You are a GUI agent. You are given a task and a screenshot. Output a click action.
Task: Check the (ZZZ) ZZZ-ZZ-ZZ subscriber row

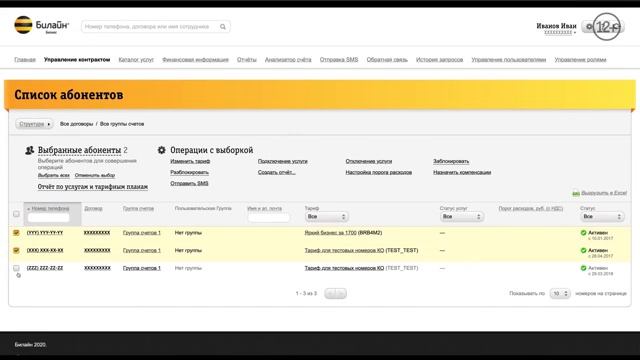[x=16, y=268]
